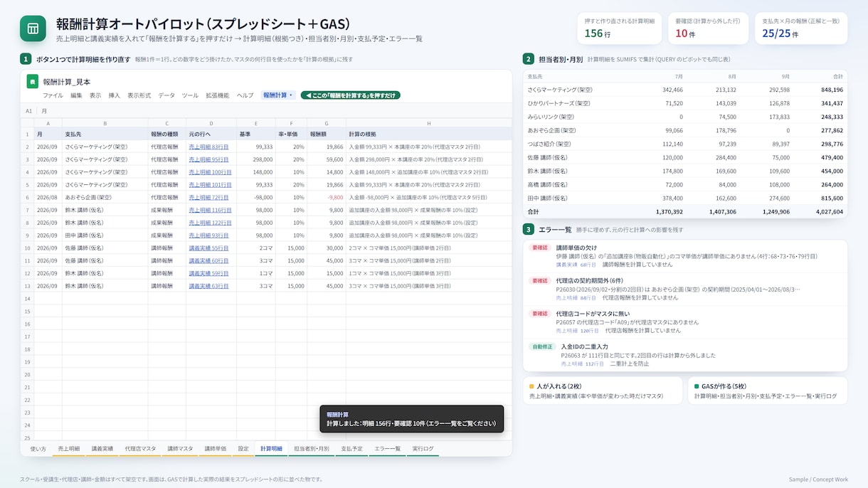This screenshot has width=868, height=488.
Task: Click the 売上明細 84行目 reference in errors
Action: pyautogui.click(x=576, y=297)
